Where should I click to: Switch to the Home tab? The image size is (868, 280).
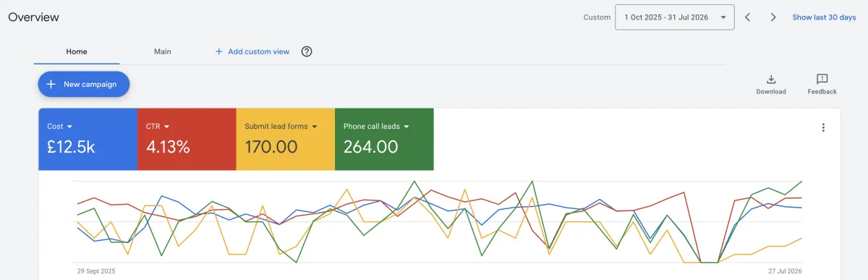coord(77,51)
